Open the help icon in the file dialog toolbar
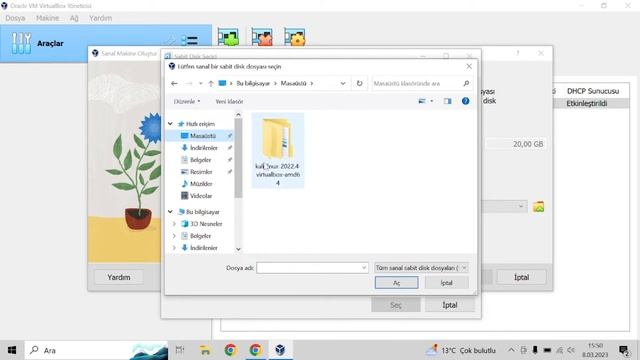The image size is (640, 360). (x=465, y=101)
